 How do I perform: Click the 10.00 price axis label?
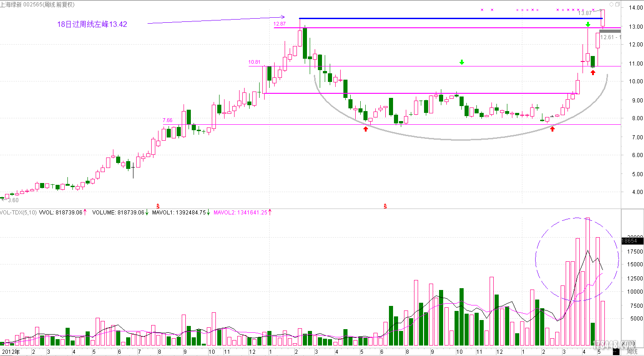[x=635, y=81]
